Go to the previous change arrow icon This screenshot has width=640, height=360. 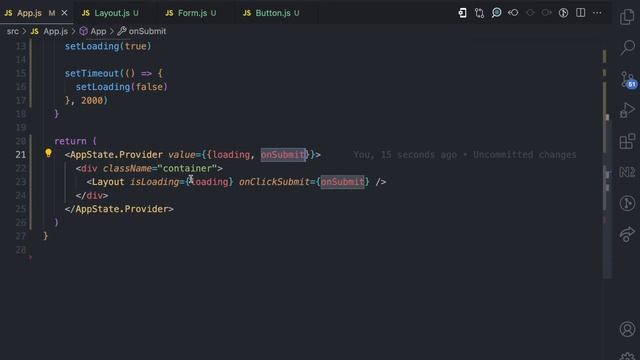(513, 13)
